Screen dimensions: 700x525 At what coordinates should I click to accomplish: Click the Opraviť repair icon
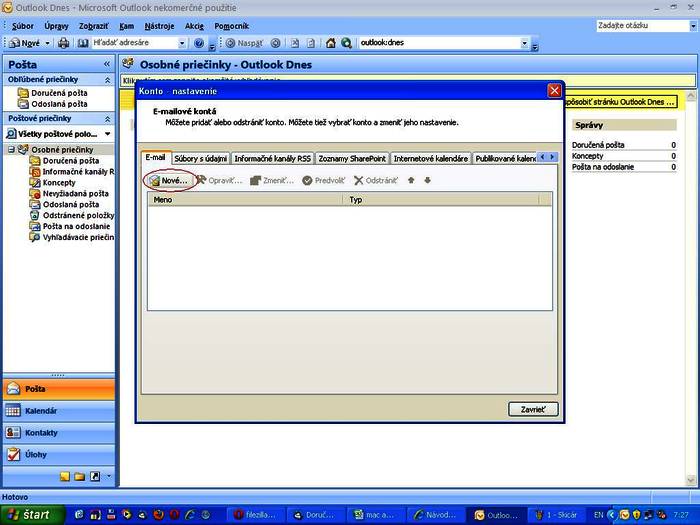[x=201, y=180]
